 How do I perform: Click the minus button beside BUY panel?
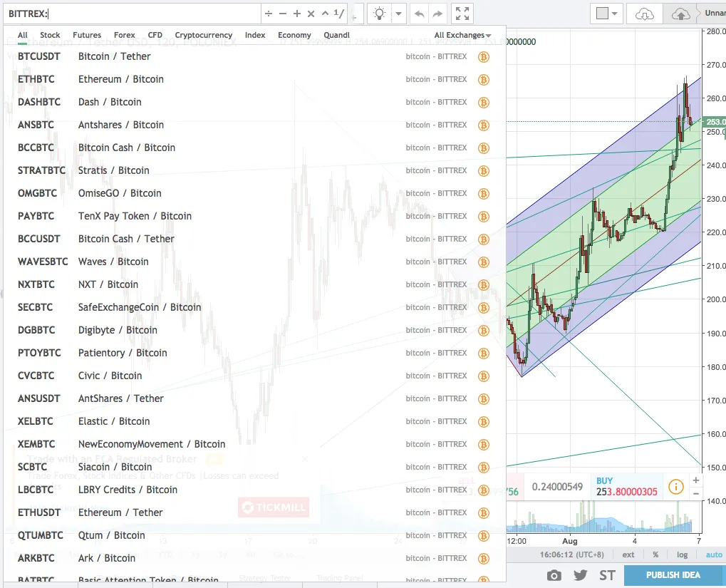pyautogui.click(x=696, y=493)
